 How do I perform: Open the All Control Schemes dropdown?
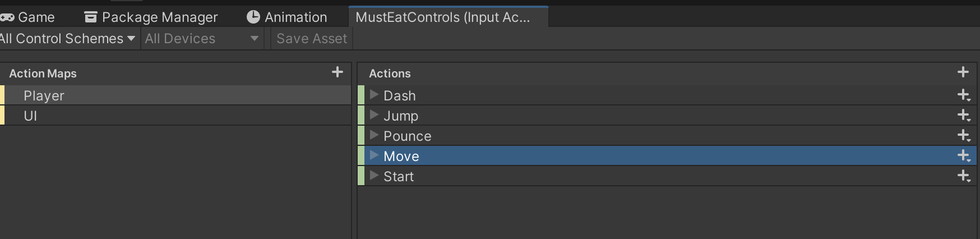(67, 39)
